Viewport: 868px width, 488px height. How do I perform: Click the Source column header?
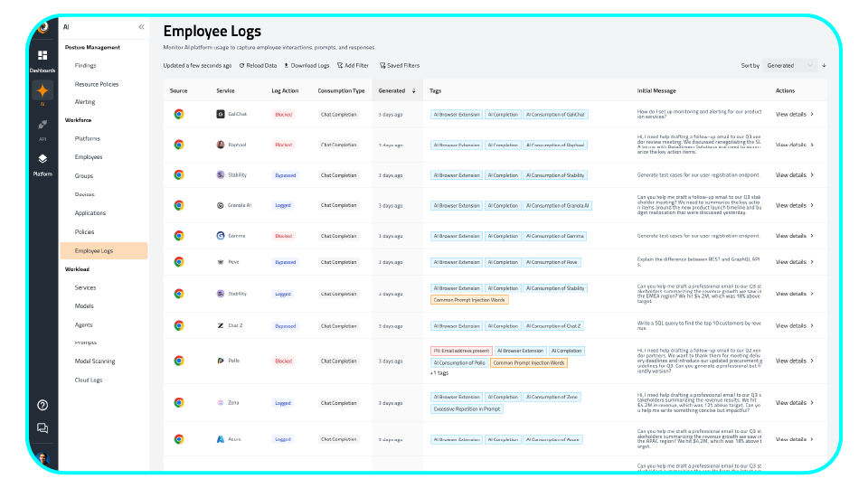[179, 90]
